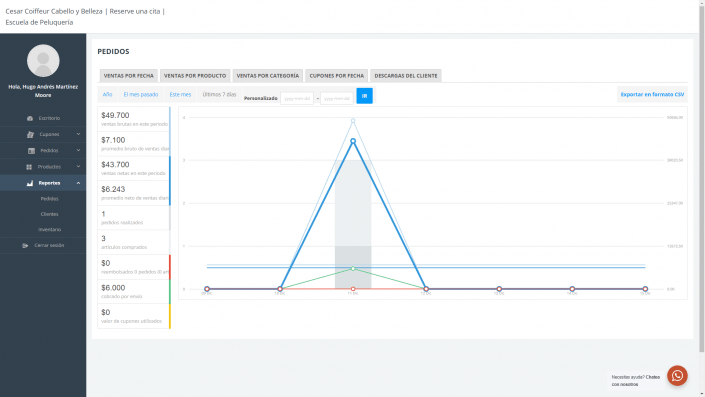Collapse the Reportes submenu chevron
This screenshot has height=397, width=705.
click(78, 183)
